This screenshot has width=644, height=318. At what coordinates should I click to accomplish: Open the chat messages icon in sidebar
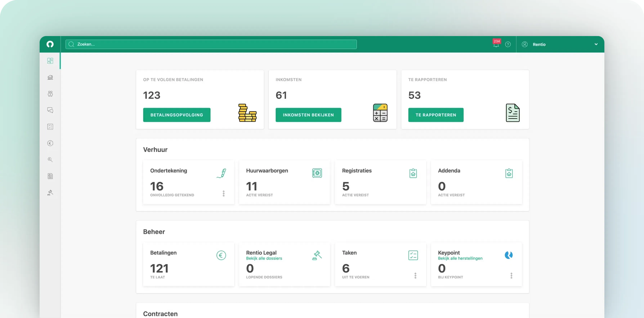[x=50, y=110]
